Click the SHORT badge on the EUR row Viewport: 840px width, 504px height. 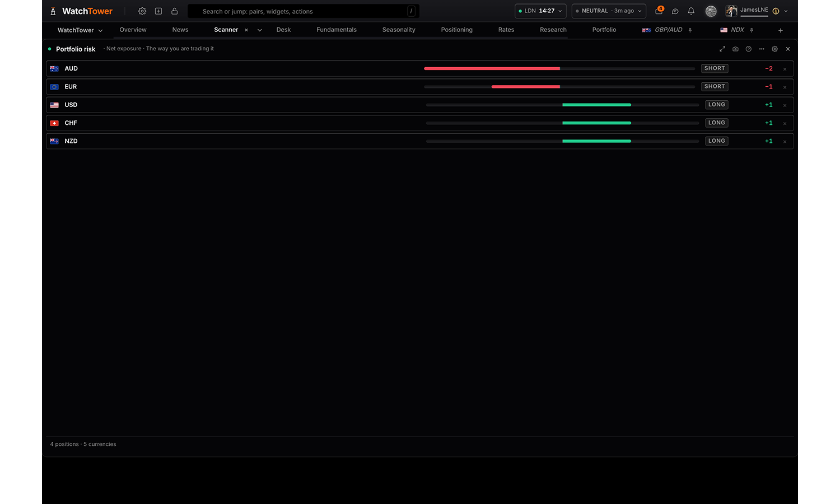point(715,86)
